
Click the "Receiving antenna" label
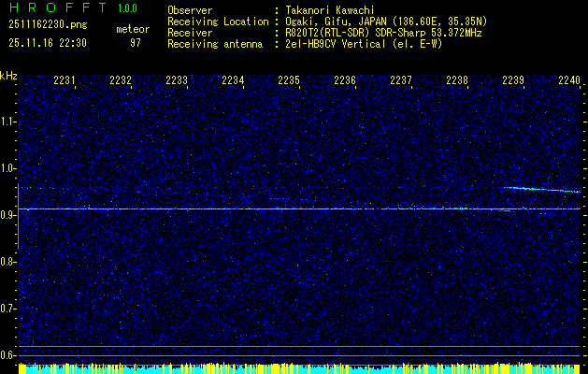coord(215,44)
